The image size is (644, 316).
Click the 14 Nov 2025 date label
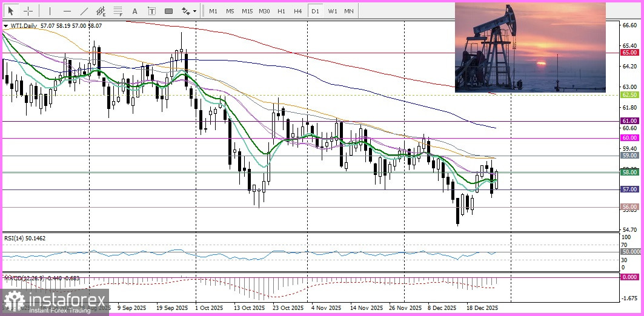click(365, 308)
